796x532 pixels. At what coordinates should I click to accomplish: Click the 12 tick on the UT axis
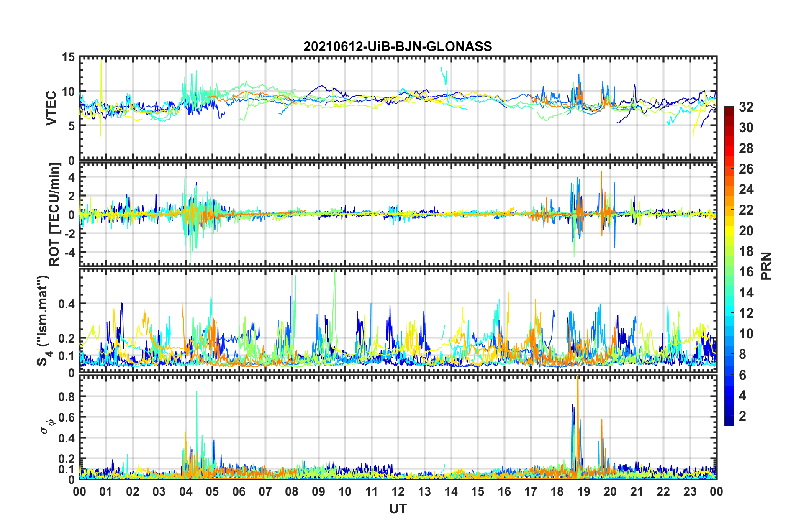[398, 491]
